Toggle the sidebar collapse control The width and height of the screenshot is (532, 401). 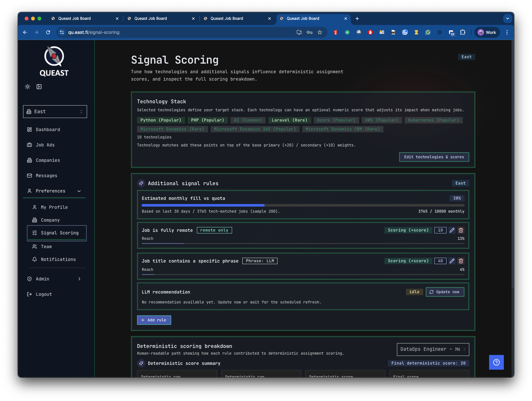click(x=39, y=86)
